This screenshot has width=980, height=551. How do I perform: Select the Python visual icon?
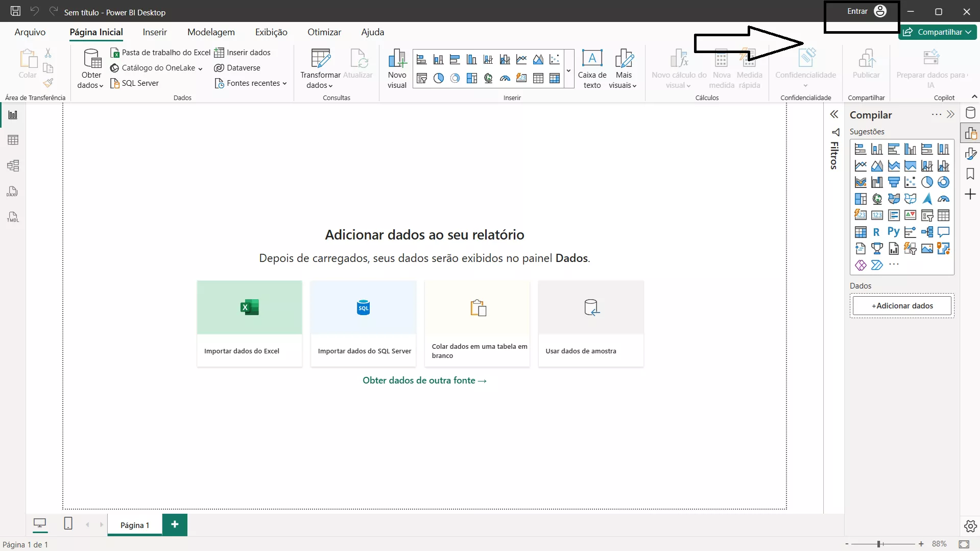point(893,232)
